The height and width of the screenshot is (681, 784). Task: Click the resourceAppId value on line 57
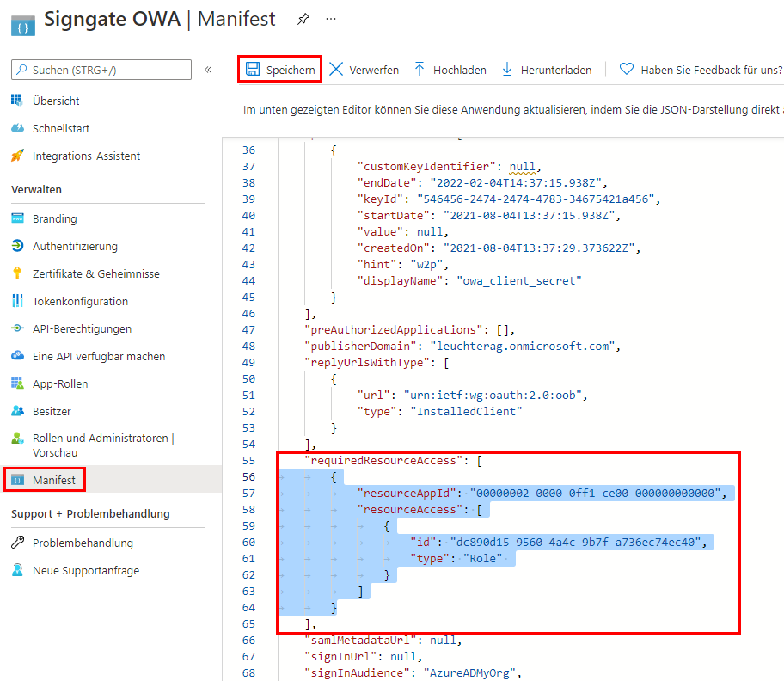(595, 493)
